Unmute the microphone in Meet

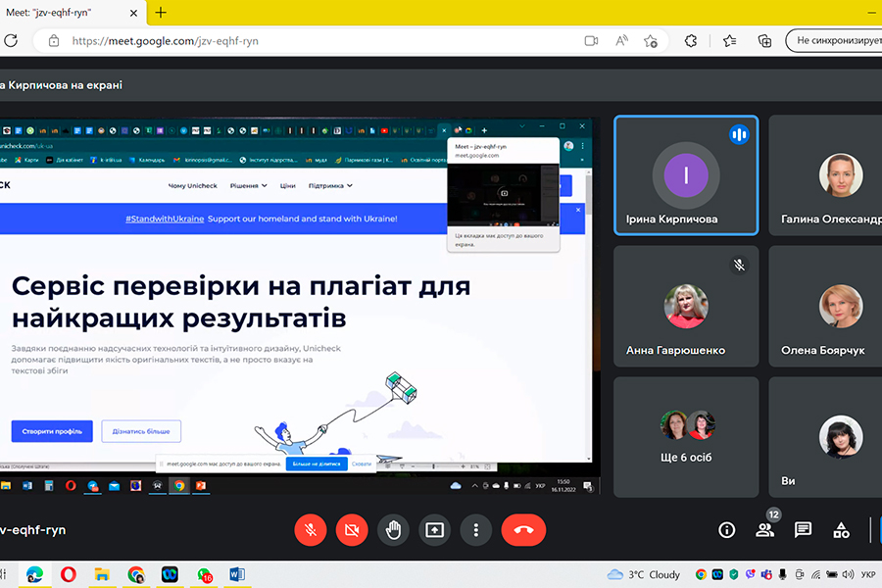(311, 530)
